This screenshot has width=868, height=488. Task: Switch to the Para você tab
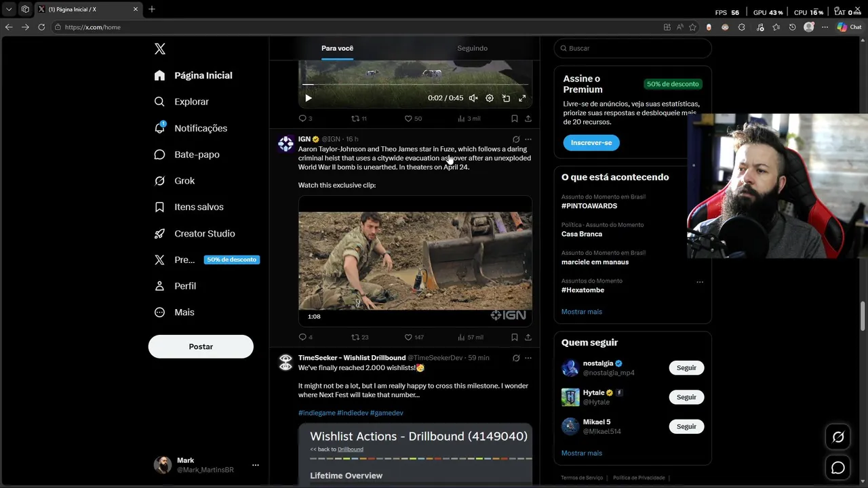point(337,48)
